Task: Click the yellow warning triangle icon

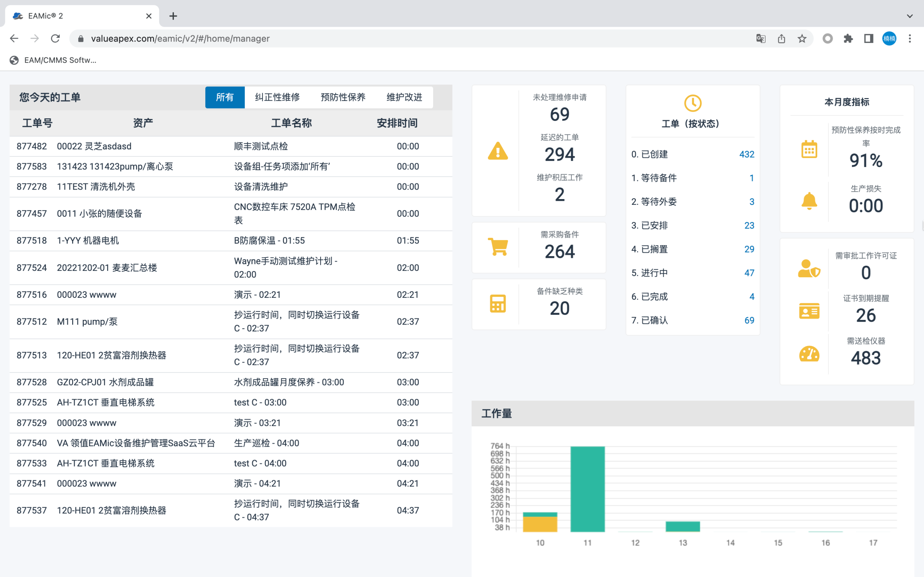Action: (x=497, y=151)
